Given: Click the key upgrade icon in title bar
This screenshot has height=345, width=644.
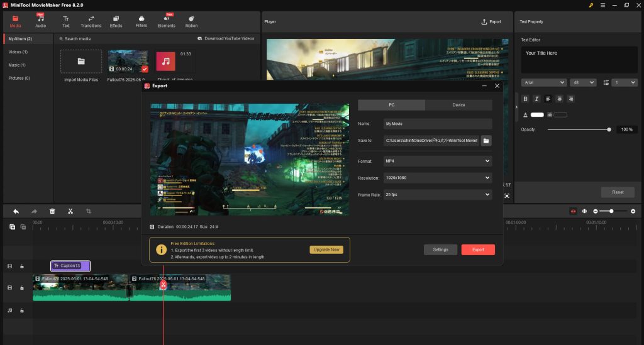Looking at the screenshot, I should 591,5.
